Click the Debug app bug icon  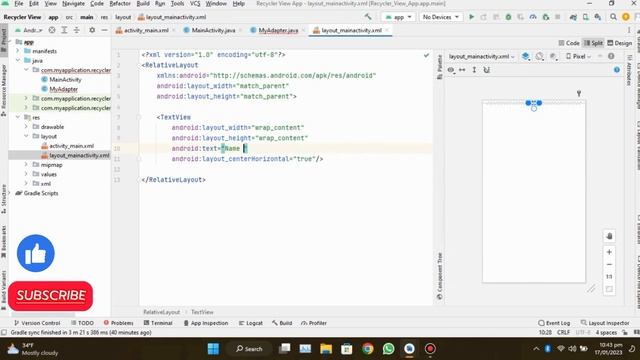point(508,17)
